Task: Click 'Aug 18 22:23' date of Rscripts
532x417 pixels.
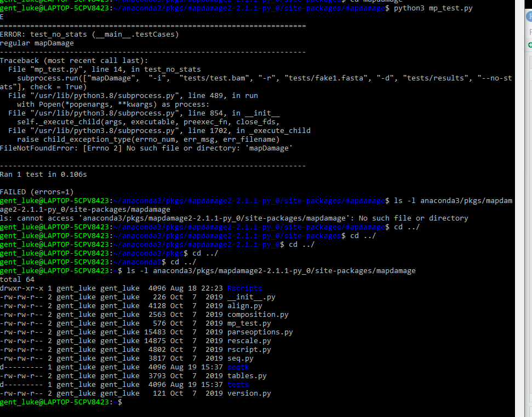Action: (x=196, y=288)
